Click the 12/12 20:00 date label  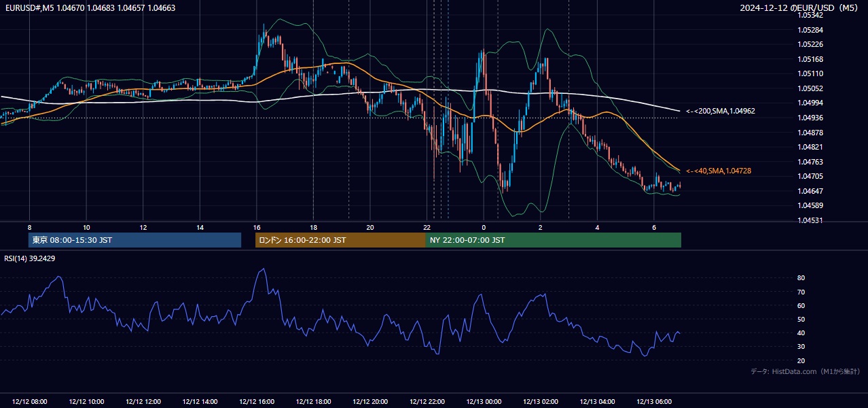[370, 402]
